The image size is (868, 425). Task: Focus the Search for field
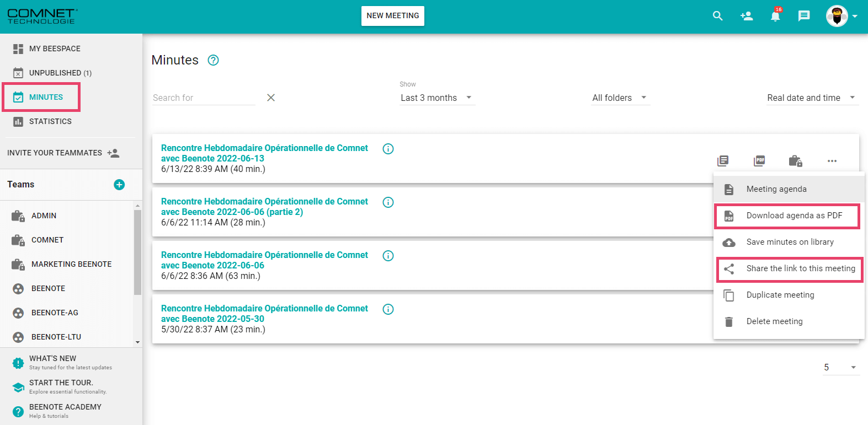coord(204,98)
